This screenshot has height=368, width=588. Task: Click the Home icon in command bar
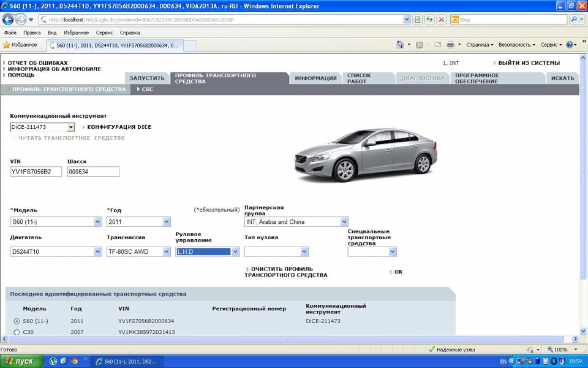point(400,45)
